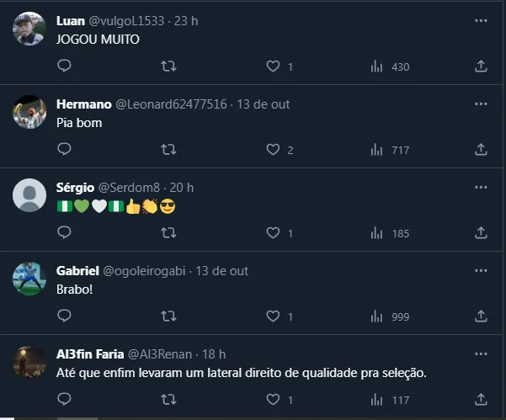Retweet Al3fin Faria's tweet
This screenshot has width=506, height=420.
pyautogui.click(x=168, y=399)
